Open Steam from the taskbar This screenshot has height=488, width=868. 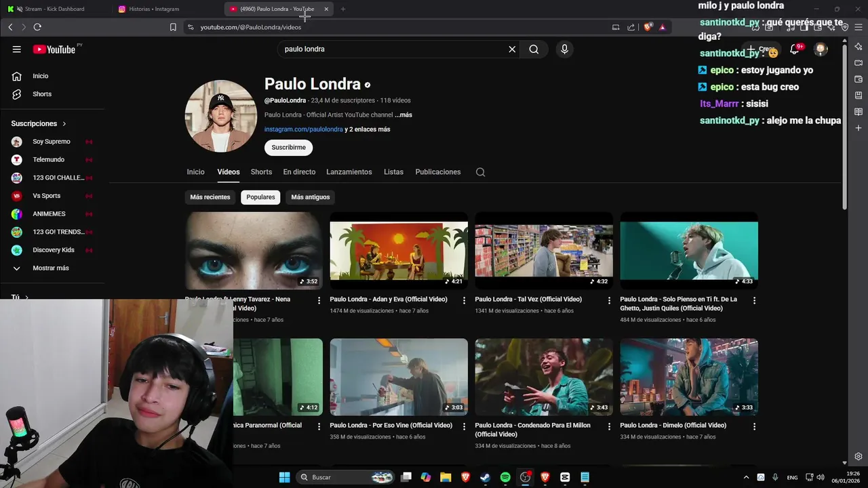(x=486, y=477)
